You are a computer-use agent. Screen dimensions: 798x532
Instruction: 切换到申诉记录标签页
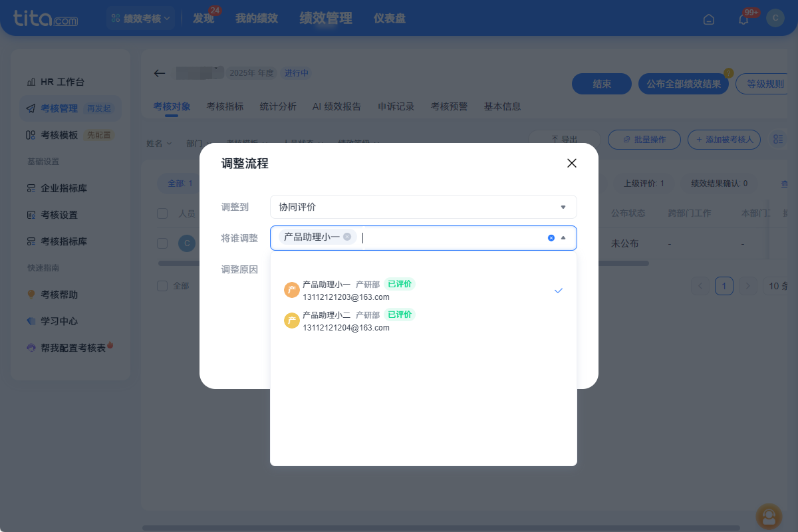(396, 106)
